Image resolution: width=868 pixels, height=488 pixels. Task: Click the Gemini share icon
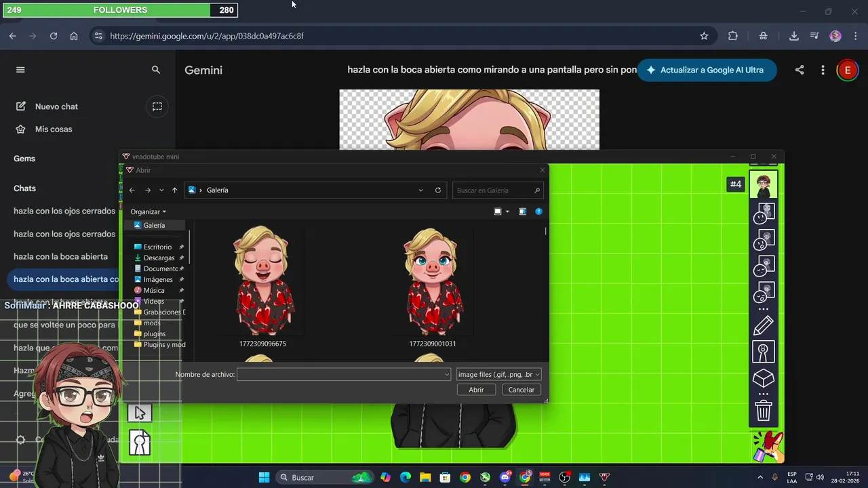click(x=800, y=70)
